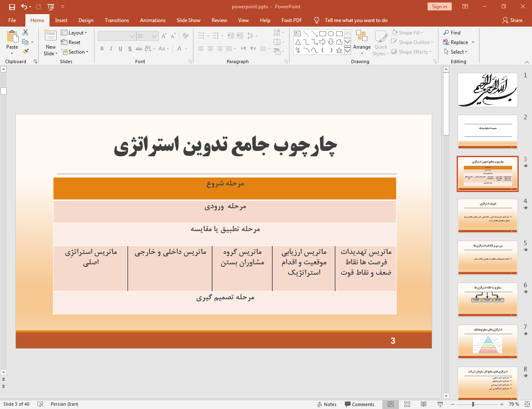Toggle Justify text alignment
This screenshot has height=409, width=532.
[229, 49]
